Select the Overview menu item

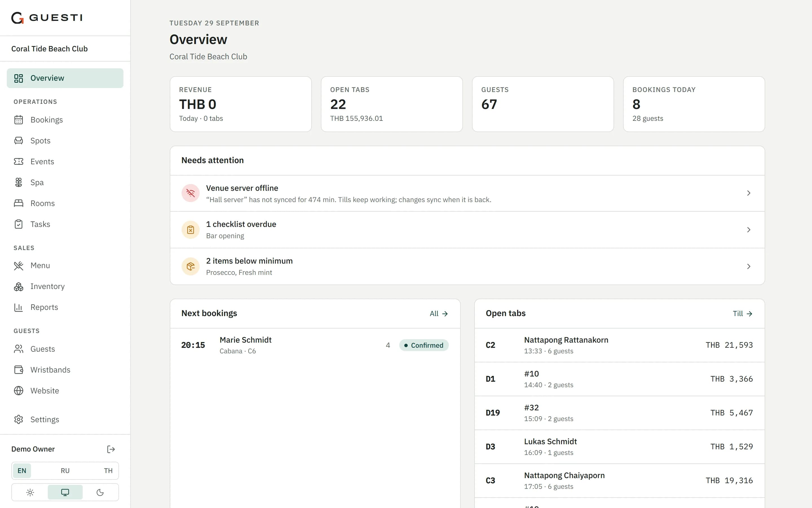(x=65, y=78)
